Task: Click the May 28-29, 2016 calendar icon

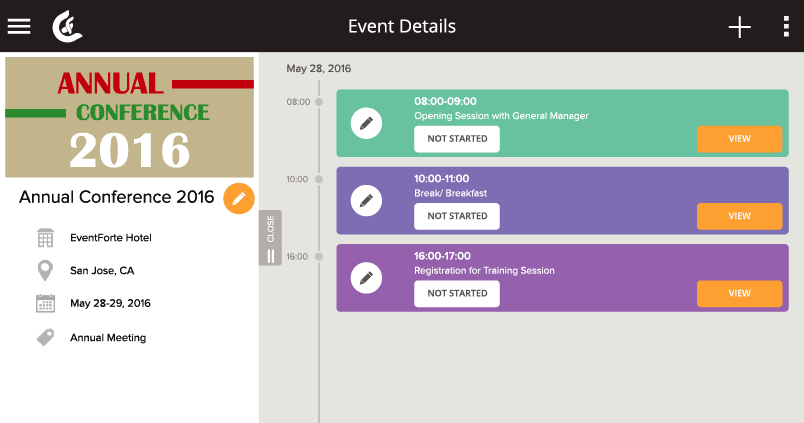Action: (45, 304)
